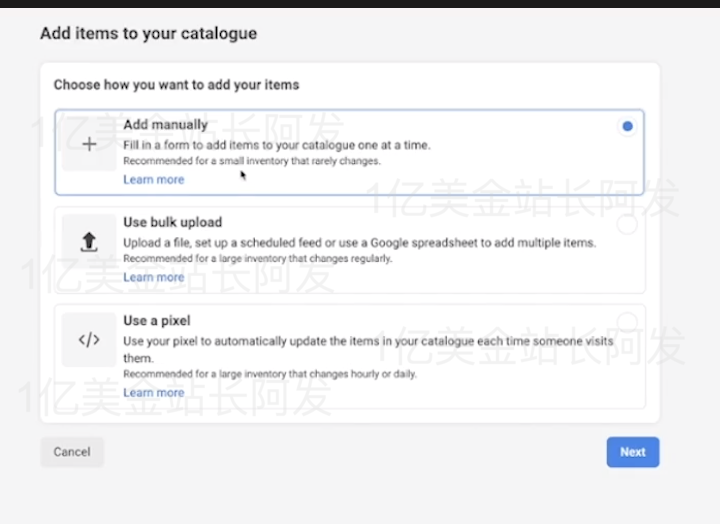Open Learn more link under Use a pixel
Image resolution: width=720 pixels, height=524 pixels.
tap(154, 393)
